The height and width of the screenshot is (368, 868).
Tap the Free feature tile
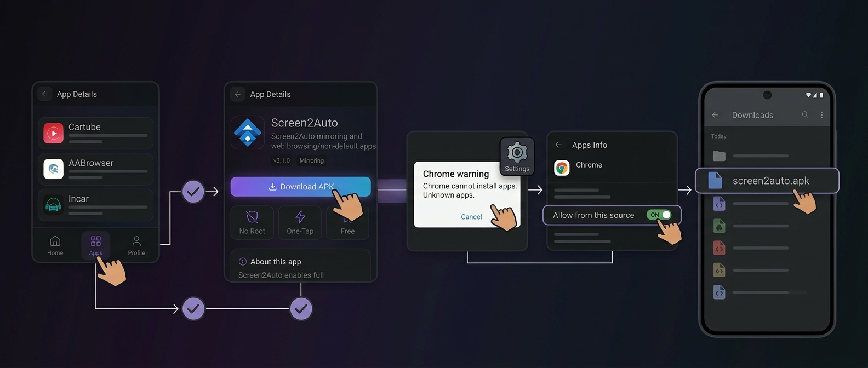[347, 222]
